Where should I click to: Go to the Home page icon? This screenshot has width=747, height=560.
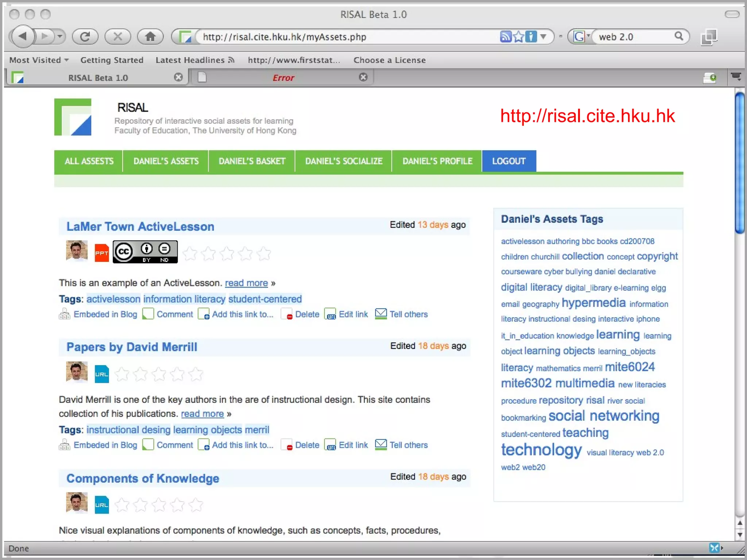point(150,36)
